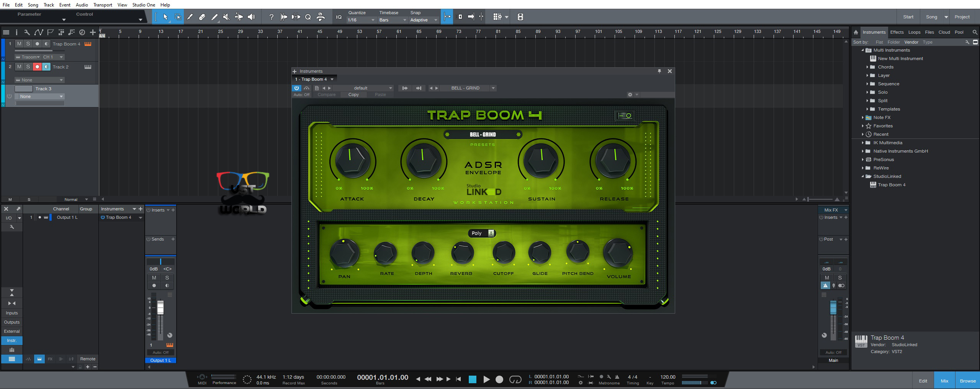The image size is (980, 389).
Task: Open the Snap Adaptive dropdown
Action: pyautogui.click(x=424, y=20)
